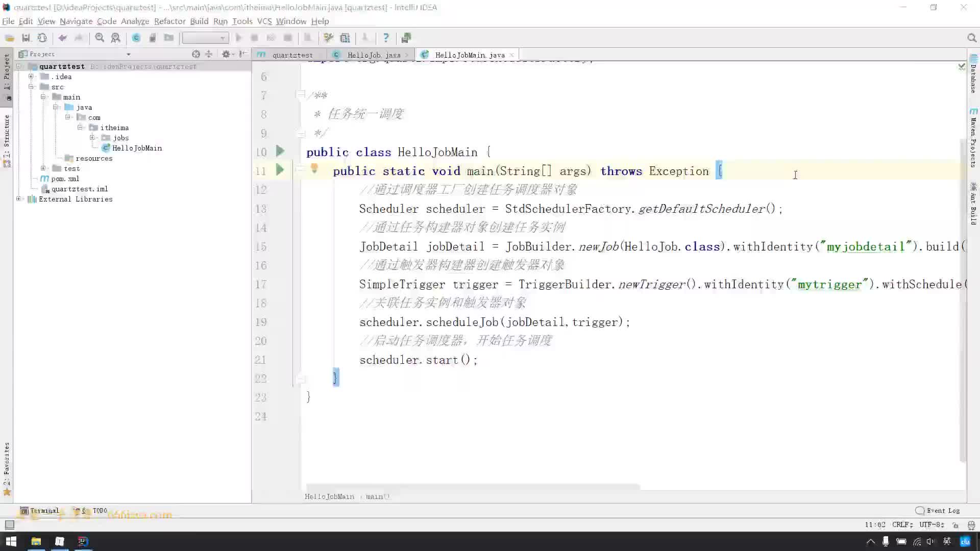
Task: Open the Analyze menu
Action: tap(135, 21)
